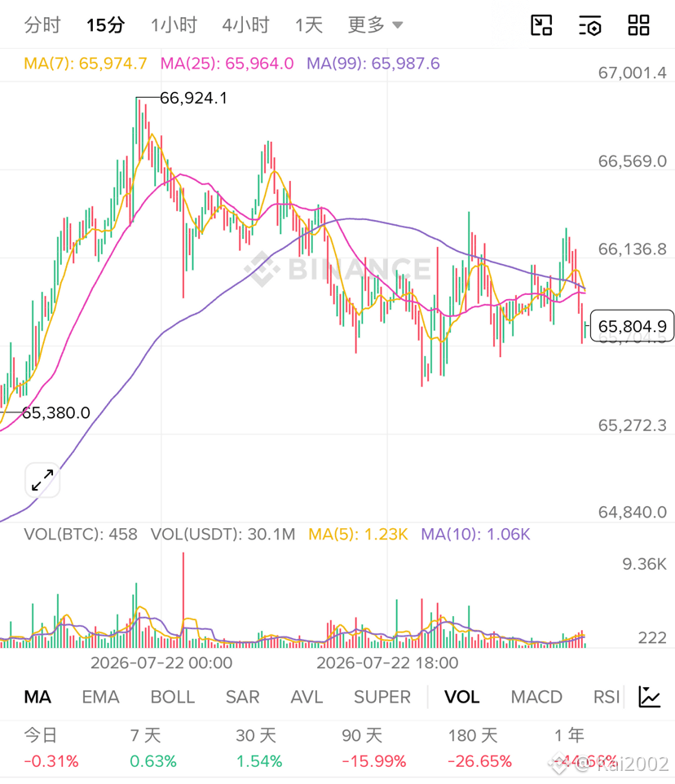Click the VOL(USDT): 30.1M label

coord(223,534)
